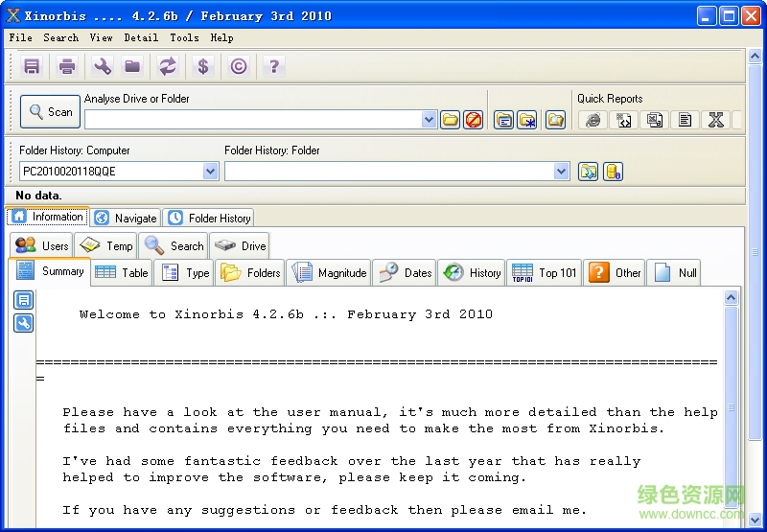Click the Internet Explorer quick report icon
This screenshot has width=767, height=532.
(x=593, y=120)
